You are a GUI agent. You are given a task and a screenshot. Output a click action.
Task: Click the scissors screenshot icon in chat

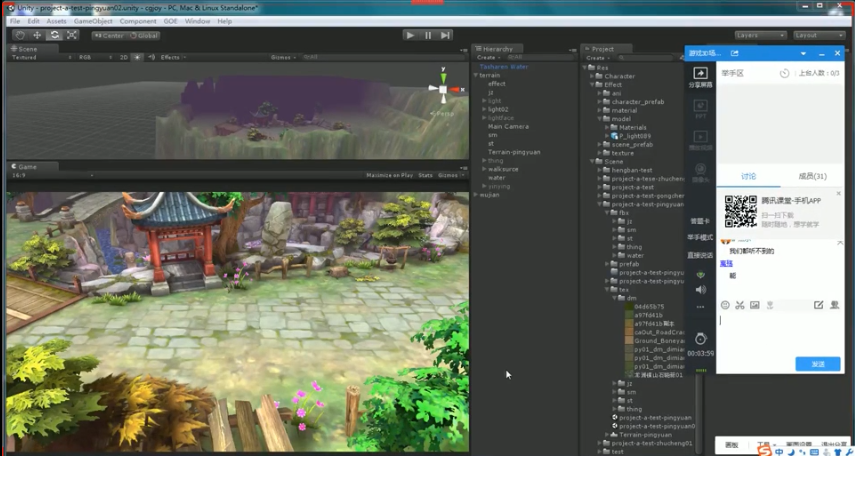tap(740, 306)
